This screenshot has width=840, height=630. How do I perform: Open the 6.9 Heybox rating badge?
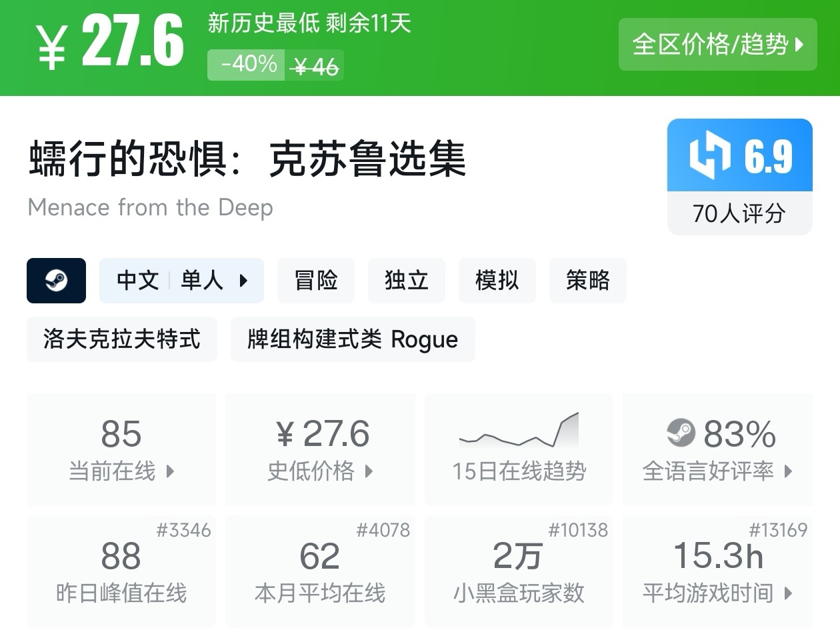click(x=740, y=155)
